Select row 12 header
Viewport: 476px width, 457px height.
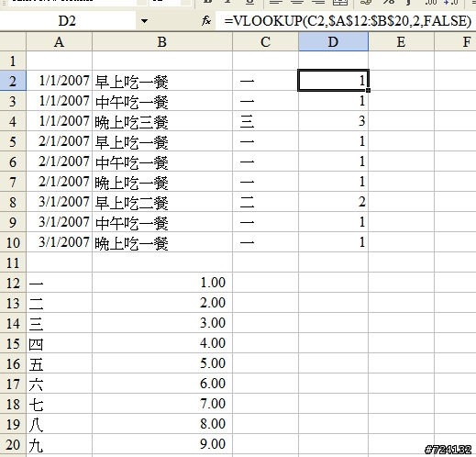click(x=13, y=283)
